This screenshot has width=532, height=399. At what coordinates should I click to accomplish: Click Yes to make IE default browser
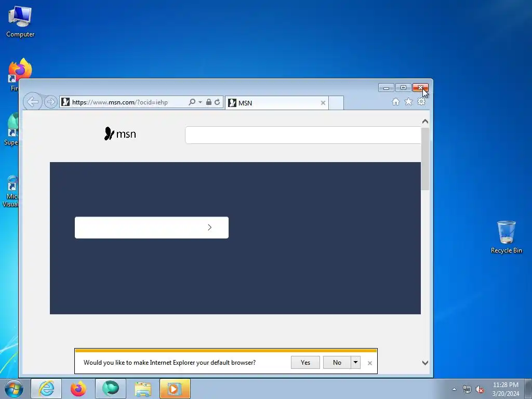[x=305, y=362]
